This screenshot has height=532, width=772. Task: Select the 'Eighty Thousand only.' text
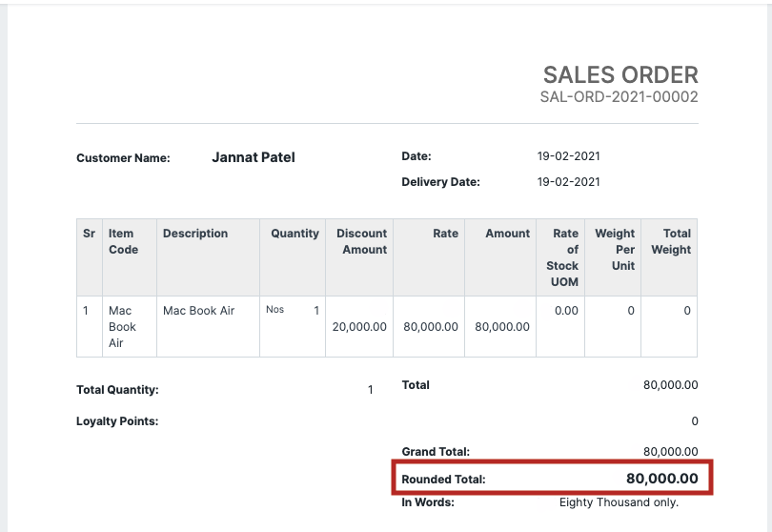click(x=619, y=502)
